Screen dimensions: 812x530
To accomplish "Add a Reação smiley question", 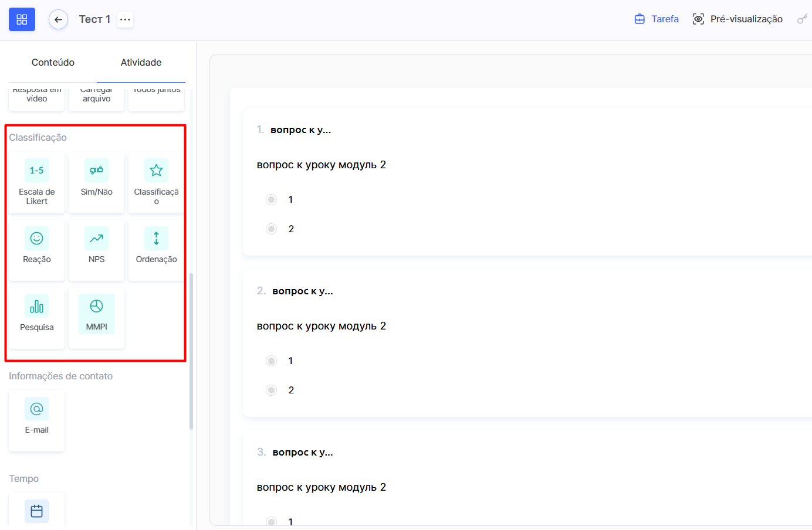I will 36,247.
